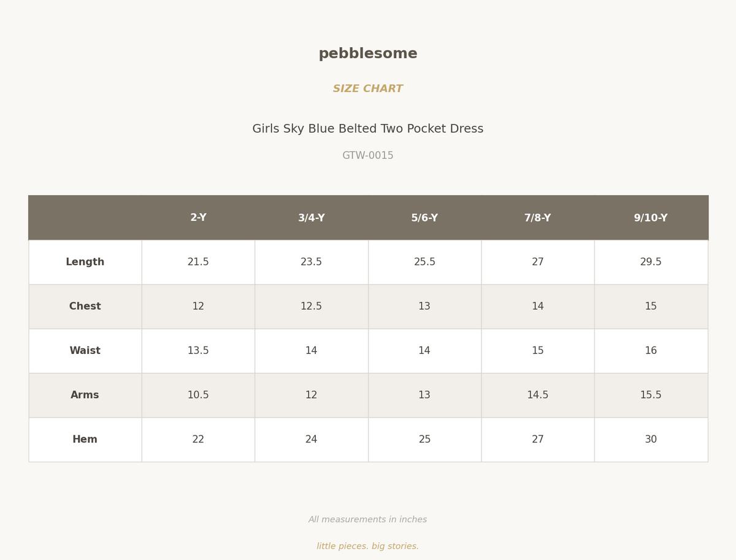Select the Hem row label
This screenshot has height=560, width=736.
pos(85,440)
